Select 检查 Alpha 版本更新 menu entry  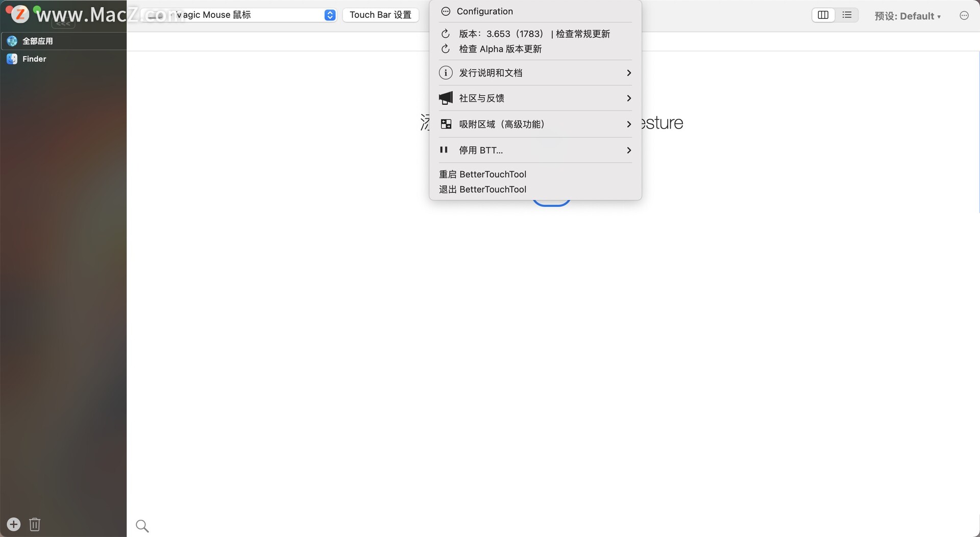535,49
